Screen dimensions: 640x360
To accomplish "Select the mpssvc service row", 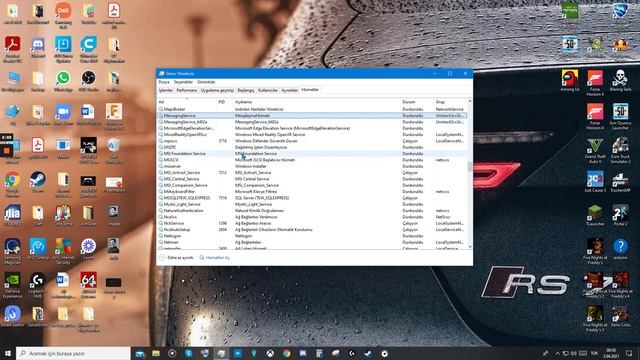I will [312, 141].
